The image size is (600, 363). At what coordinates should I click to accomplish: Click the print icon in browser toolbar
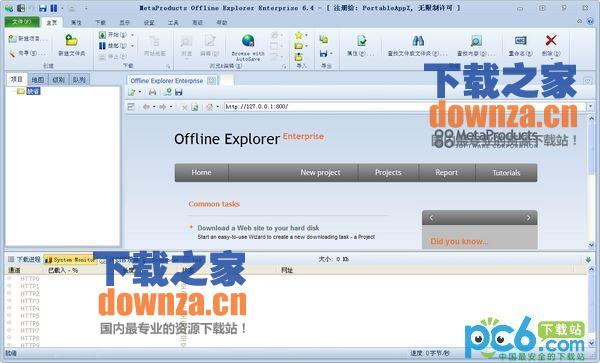click(153, 92)
